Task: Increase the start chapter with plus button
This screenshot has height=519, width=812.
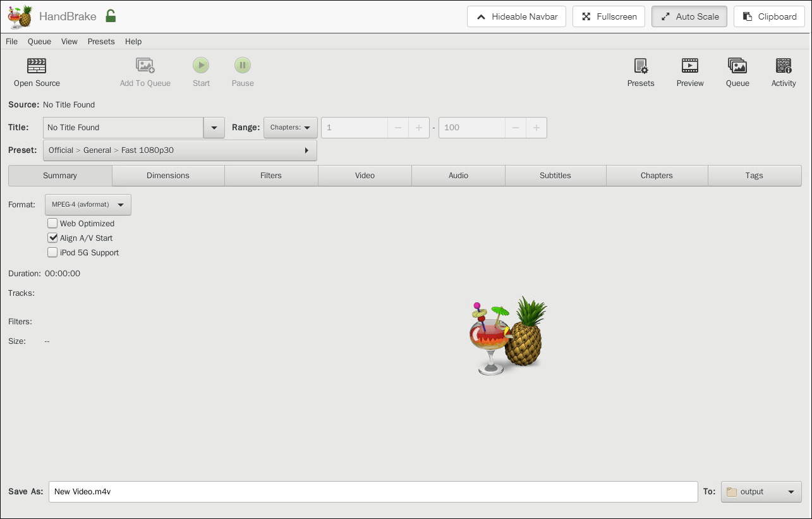Action: [419, 128]
